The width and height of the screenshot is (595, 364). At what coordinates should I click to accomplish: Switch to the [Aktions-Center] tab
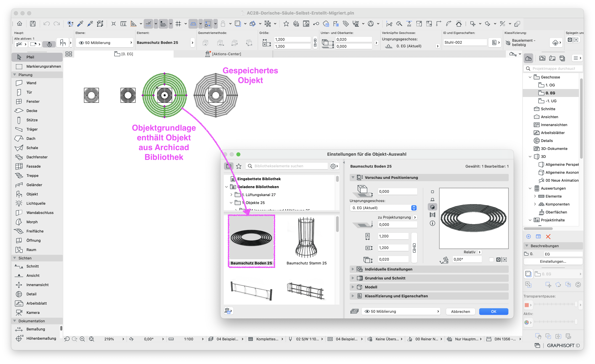[x=223, y=54]
